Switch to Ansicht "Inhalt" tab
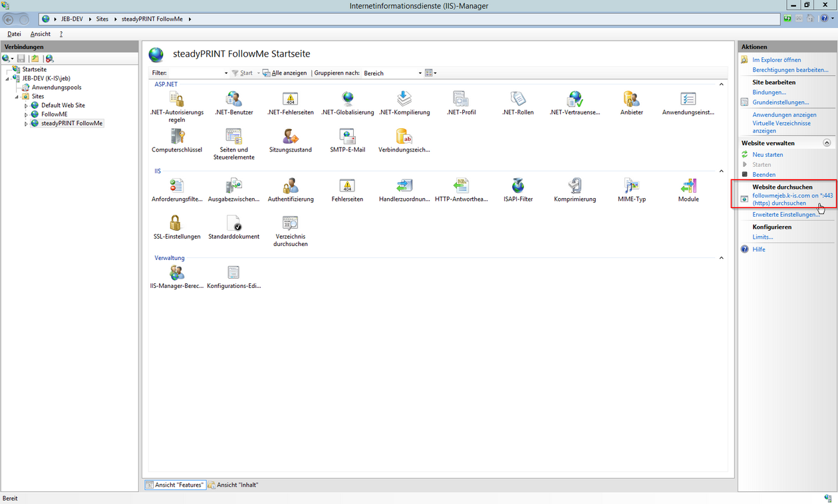This screenshot has height=504, width=838. pos(233,485)
